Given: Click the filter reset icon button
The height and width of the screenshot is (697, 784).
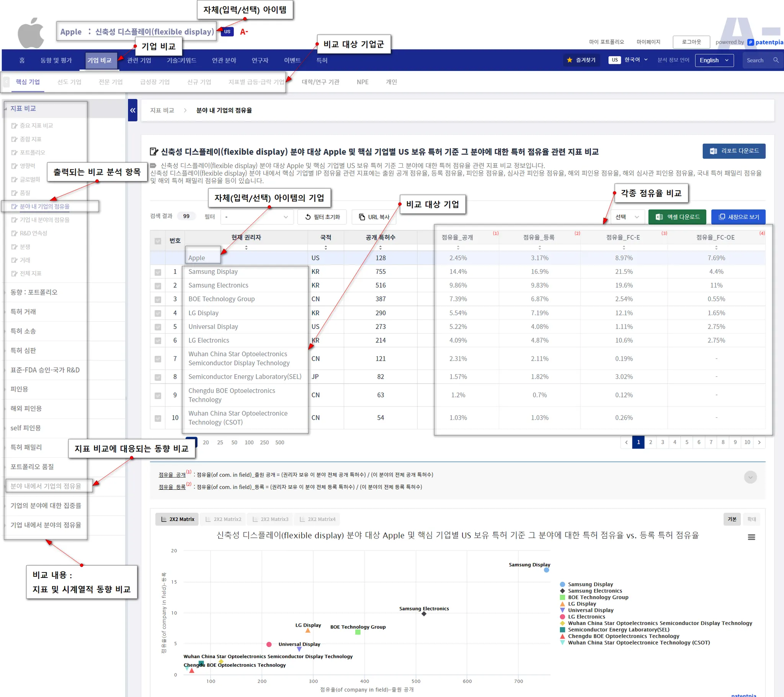Looking at the screenshot, I should point(308,217).
